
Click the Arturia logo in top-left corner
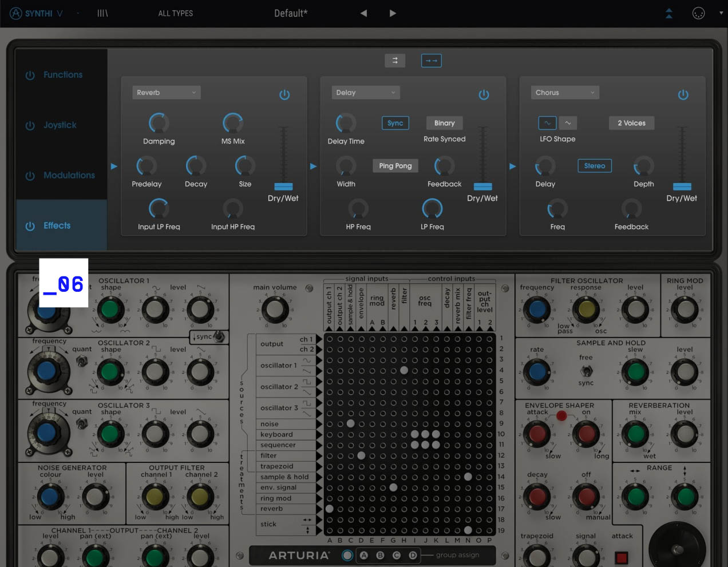[x=15, y=13]
